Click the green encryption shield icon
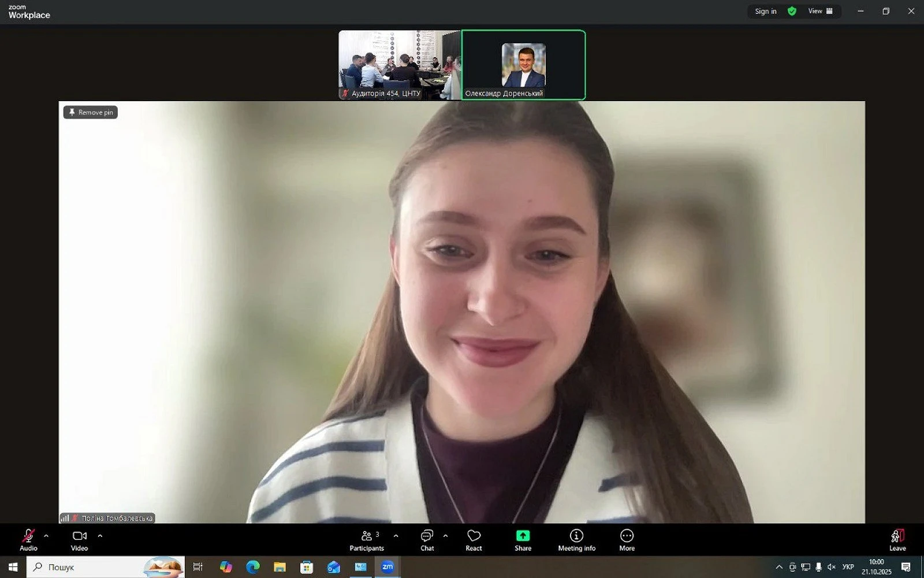The image size is (924, 578). coord(792,11)
